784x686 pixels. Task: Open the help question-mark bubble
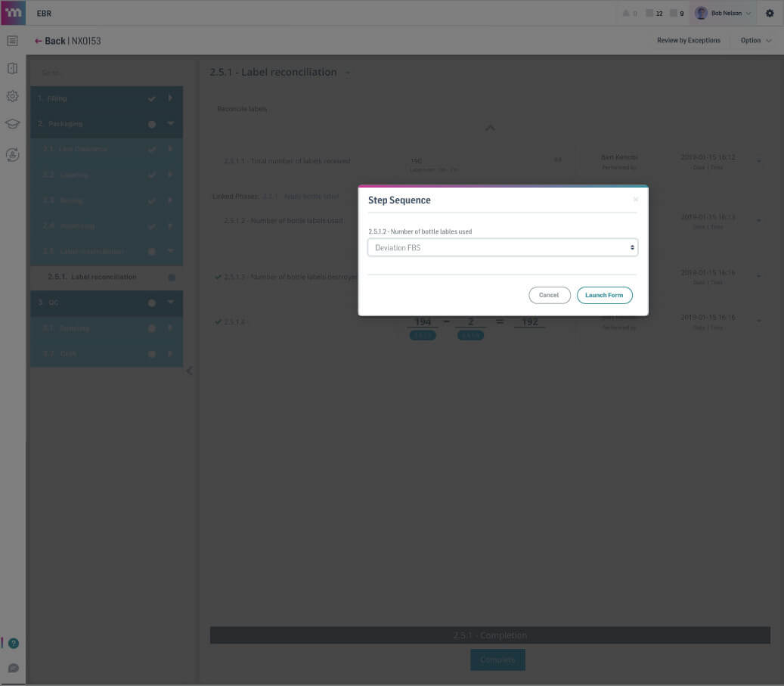(14, 643)
